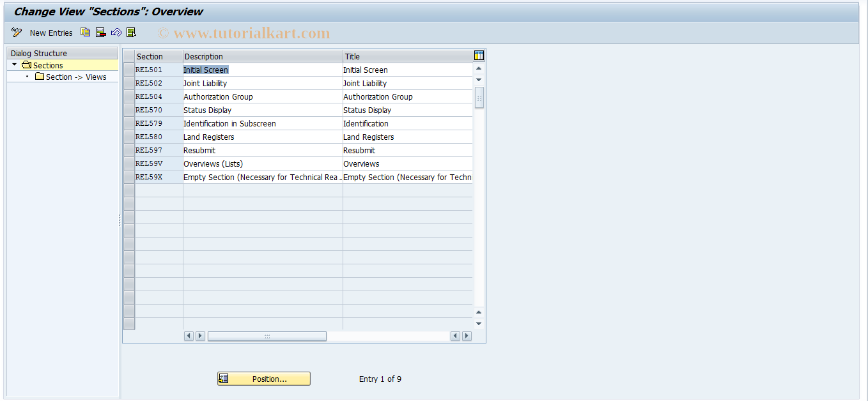The width and height of the screenshot is (868, 401).
Task: Click the REL580 section cell
Action: coord(159,137)
